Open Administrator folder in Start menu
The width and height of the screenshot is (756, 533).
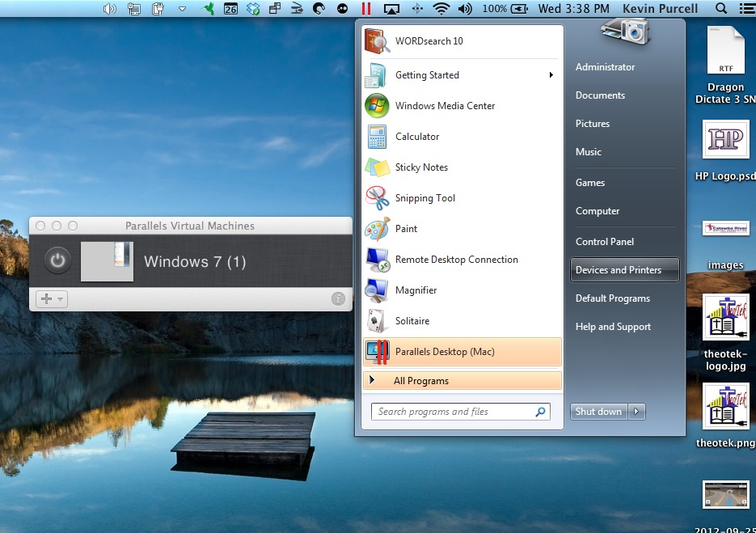(x=605, y=67)
